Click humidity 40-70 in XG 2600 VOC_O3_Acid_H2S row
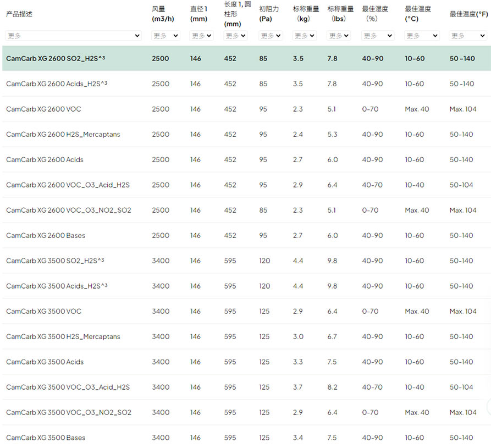 click(x=372, y=185)
